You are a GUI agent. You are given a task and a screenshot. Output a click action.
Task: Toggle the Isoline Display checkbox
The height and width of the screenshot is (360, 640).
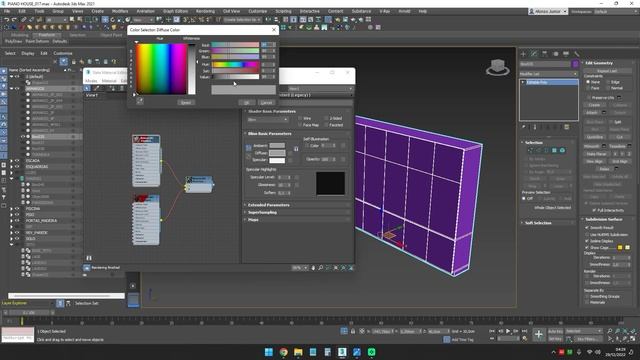click(x=587, y=241)
